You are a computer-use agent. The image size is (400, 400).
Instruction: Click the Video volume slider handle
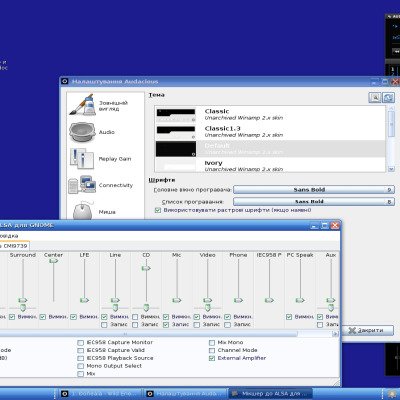207,300
